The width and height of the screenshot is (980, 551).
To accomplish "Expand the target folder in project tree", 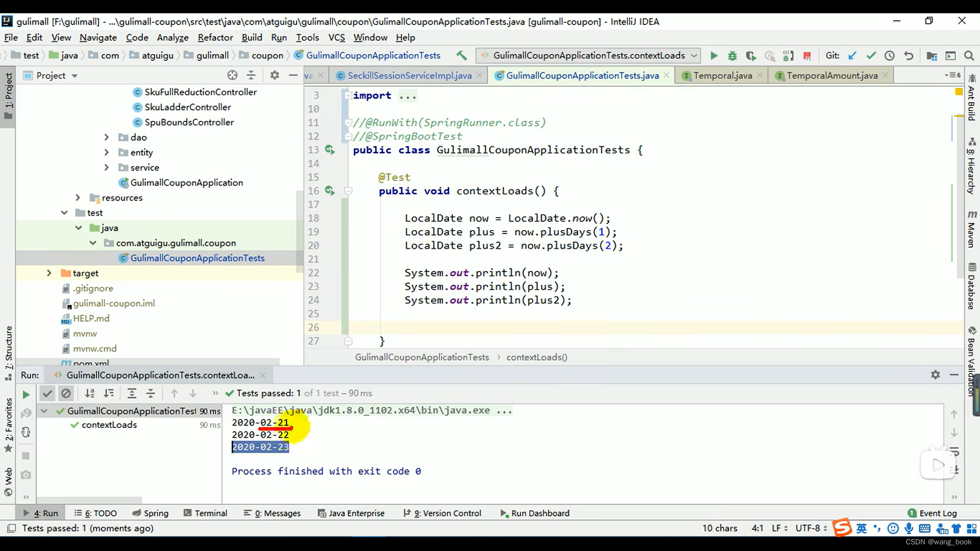I will 49,273.
